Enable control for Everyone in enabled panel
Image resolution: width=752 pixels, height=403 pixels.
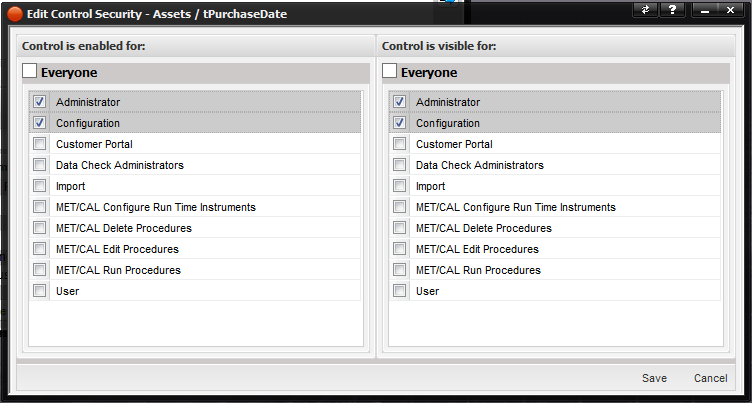coord(30,71)
